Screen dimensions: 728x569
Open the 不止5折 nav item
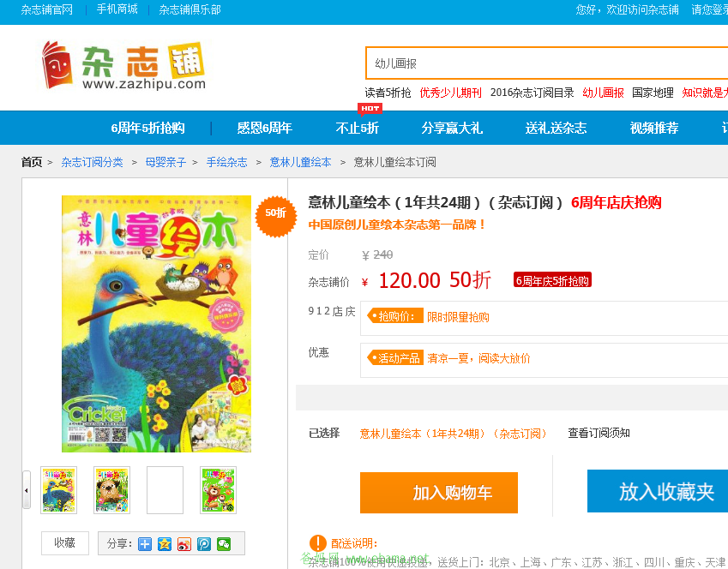tap(357, 128)
